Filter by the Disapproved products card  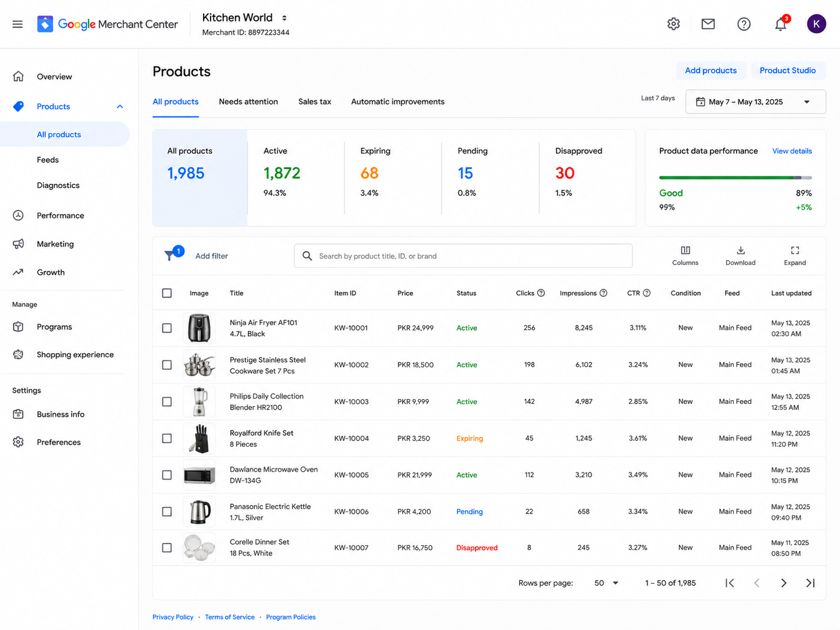point(586,178)
